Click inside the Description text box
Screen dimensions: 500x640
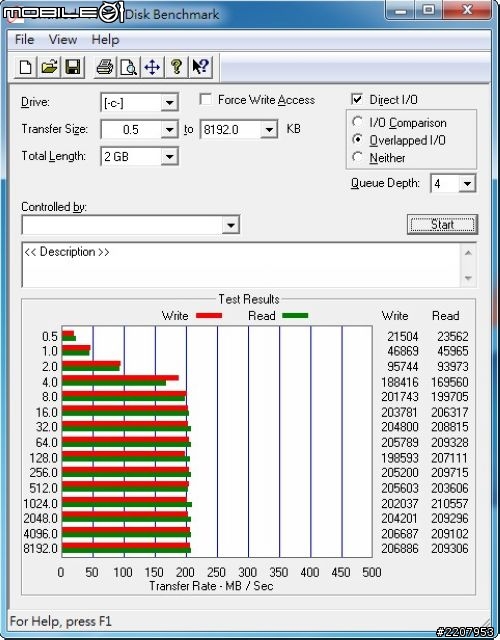(242, 264)
